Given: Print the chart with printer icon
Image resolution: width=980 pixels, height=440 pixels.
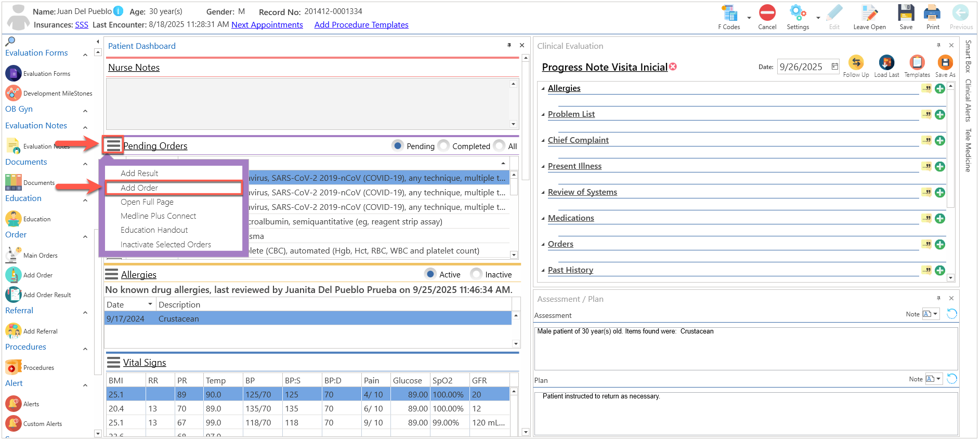Looking at the screenshot, I should [932, 12].
